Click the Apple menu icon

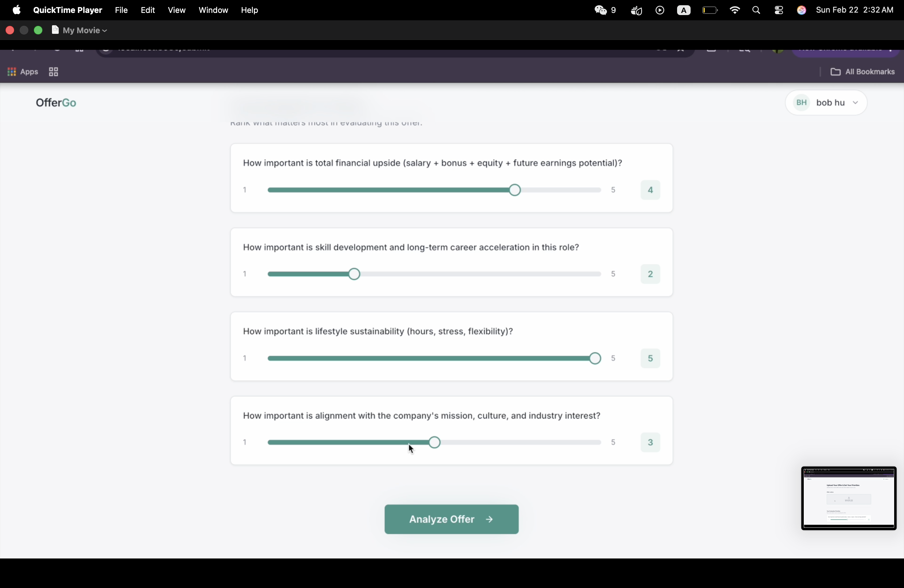click(16, 10)
